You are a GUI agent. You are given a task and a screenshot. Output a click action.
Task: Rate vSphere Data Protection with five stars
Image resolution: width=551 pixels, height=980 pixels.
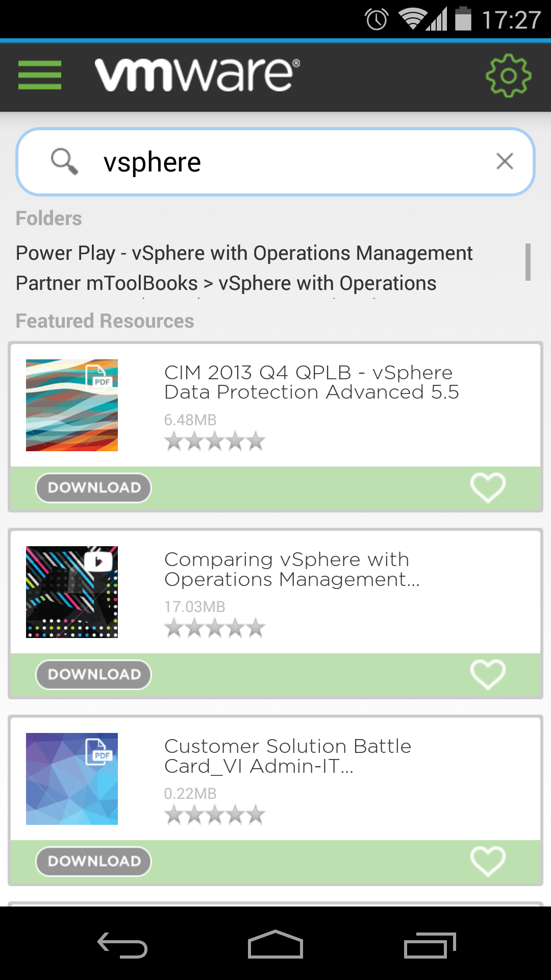point(256,442)
